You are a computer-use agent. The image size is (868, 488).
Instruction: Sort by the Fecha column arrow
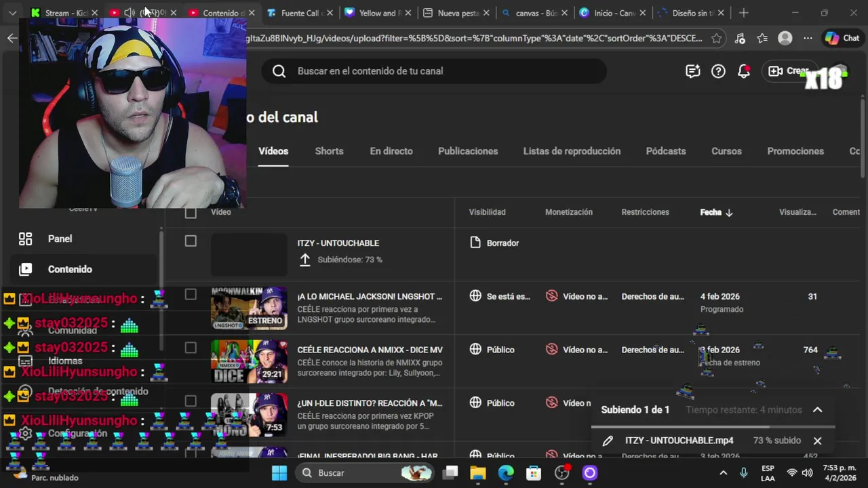tap(729, 213)
